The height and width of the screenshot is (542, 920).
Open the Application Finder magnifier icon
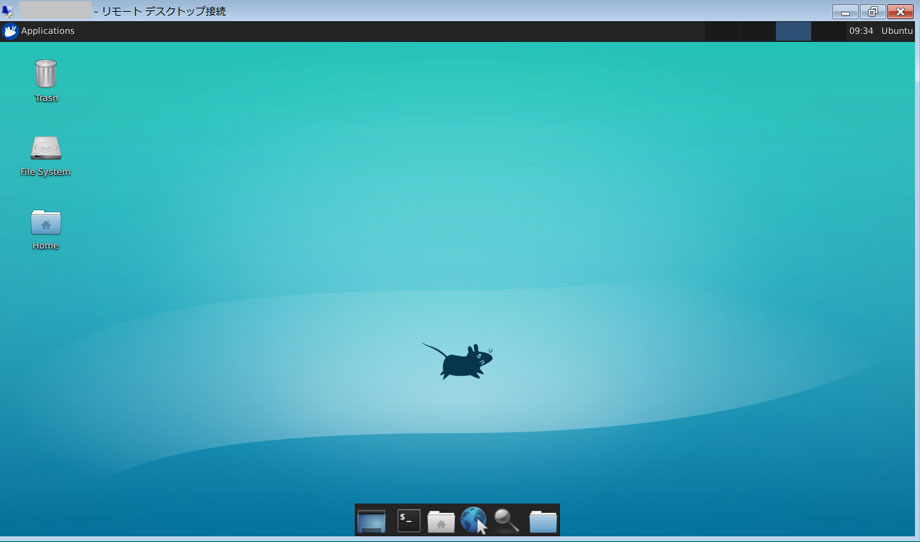[506, 520]
